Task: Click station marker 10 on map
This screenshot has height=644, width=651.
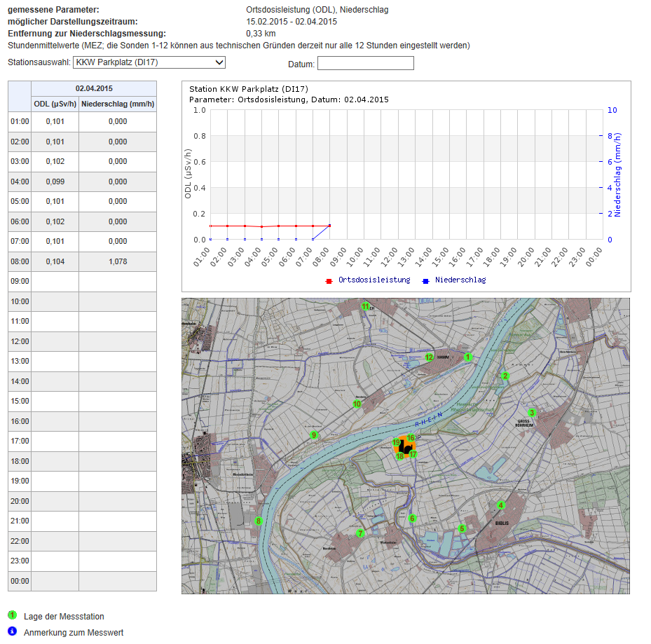Action: point(357,404)
